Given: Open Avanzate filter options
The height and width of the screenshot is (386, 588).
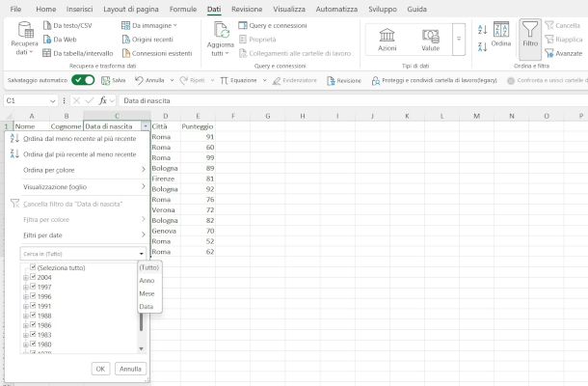Looking at the screenshot, I should tap(564, 53).
